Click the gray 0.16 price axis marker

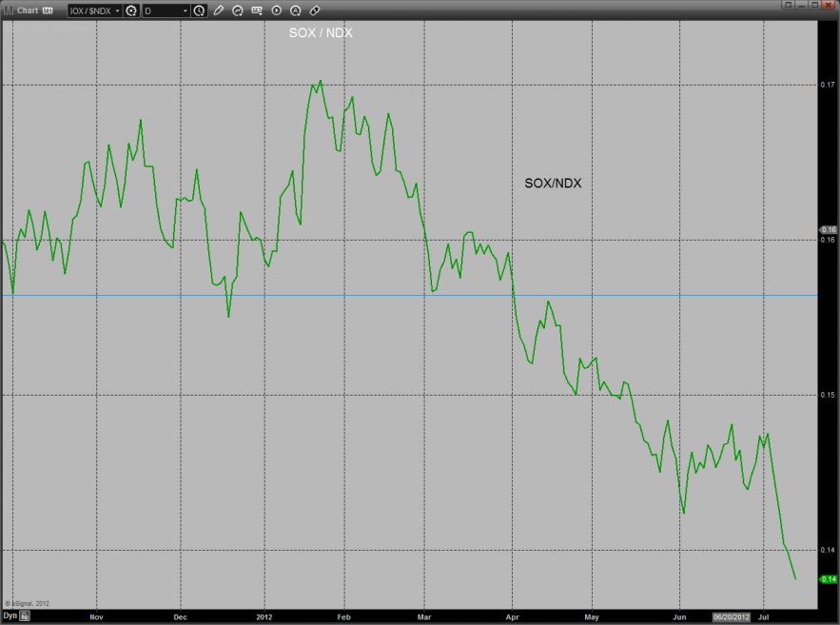[x=827, y=229]
